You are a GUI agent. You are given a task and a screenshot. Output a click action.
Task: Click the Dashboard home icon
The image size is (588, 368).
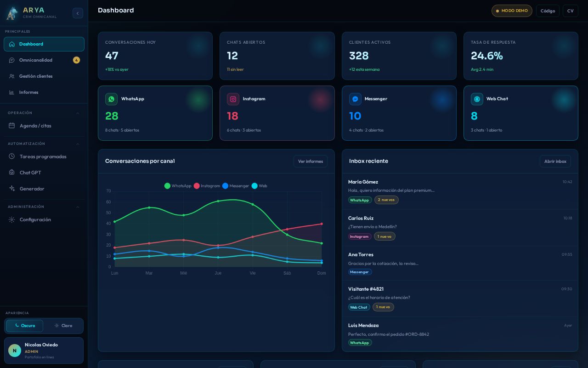[x=12, y=44]
